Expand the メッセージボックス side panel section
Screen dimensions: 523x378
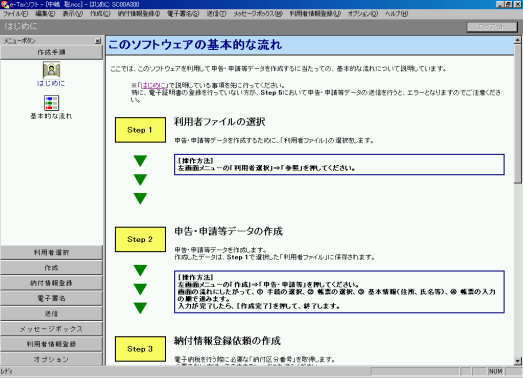coord(51,329)
